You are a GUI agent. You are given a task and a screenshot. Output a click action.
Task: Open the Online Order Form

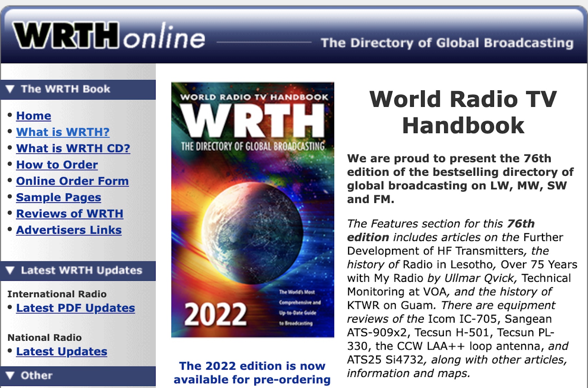[x=73, y=181]
